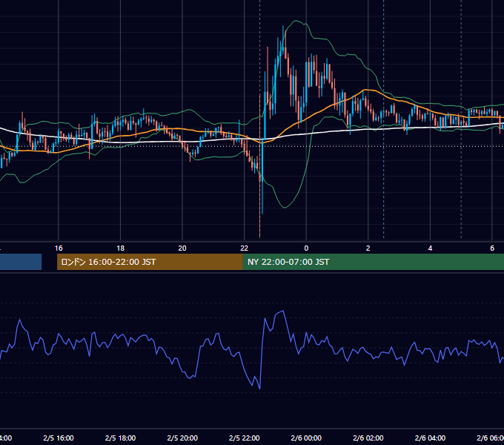This screenshot has width=504, height=445.
Task: Click the '2/5 16:00' date label
Action: click(x=59, y=438)
